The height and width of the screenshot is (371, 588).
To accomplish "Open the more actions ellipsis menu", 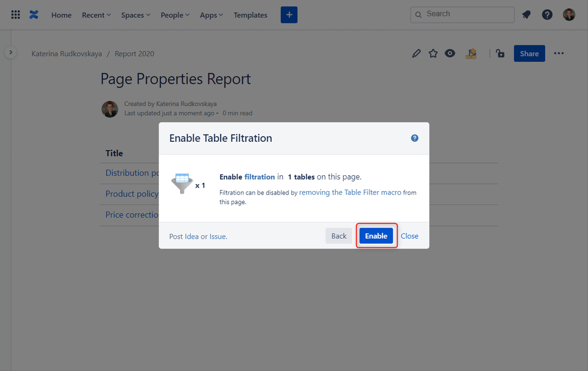I will [559, 54].
